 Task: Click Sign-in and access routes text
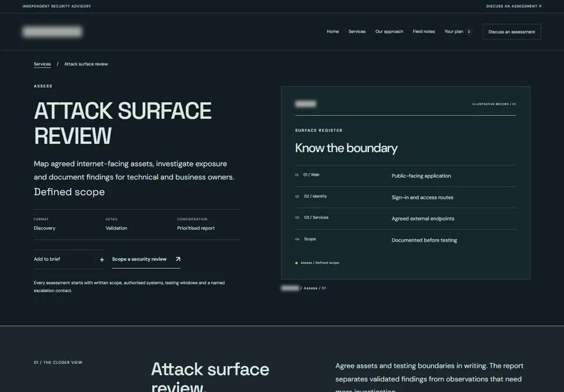click(x=422, y=197)
